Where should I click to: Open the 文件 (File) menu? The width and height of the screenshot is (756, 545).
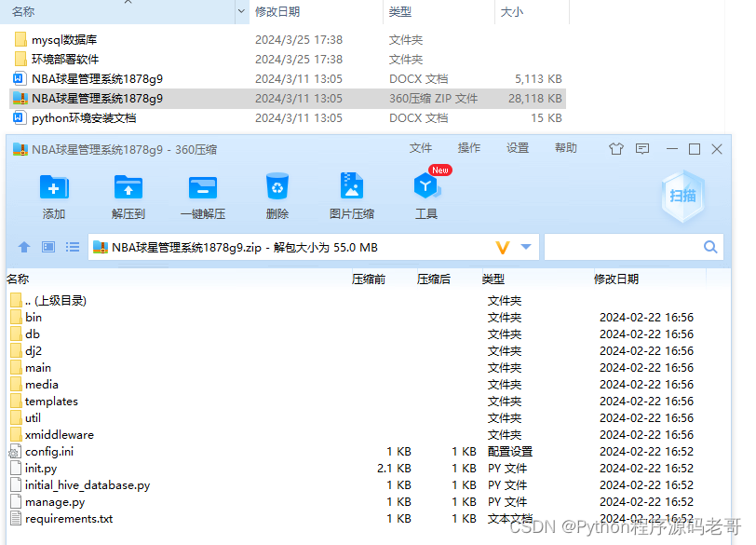point(421,146)
